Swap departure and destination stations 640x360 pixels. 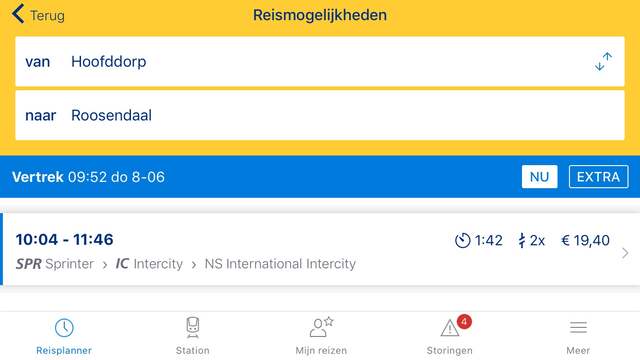tap(603, 62)
